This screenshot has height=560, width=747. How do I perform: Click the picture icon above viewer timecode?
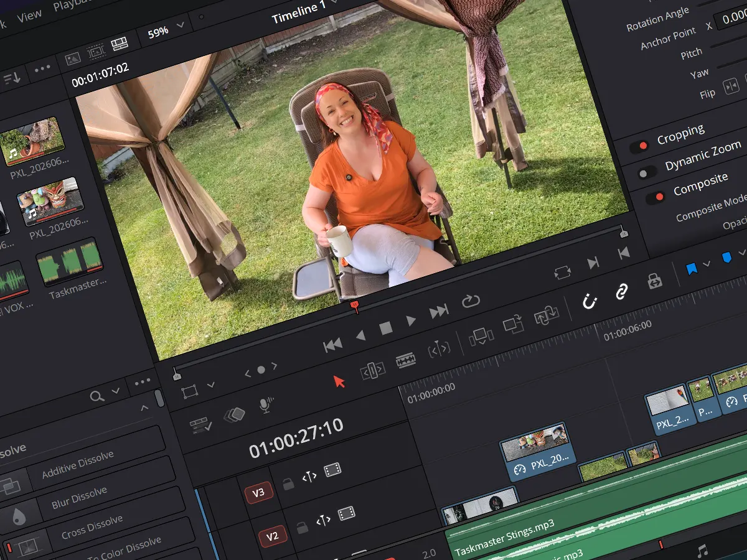(x=73, y=58)
